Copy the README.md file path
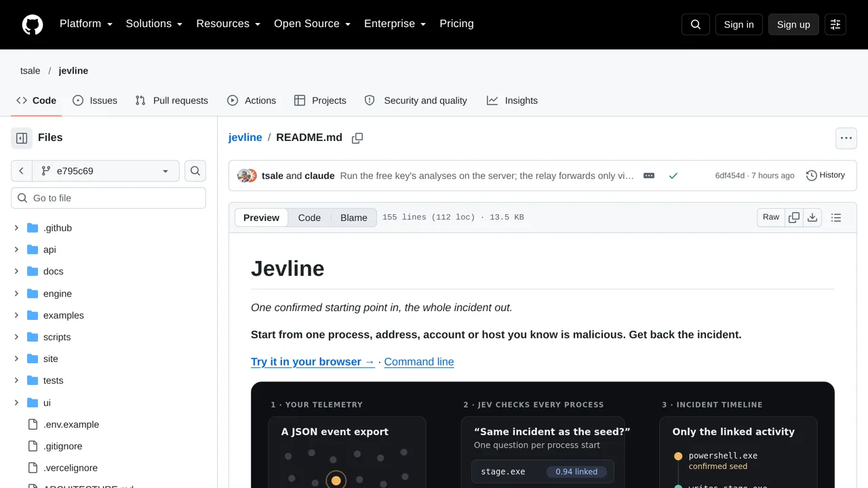The width and height of the screenshot is (868, 488). click(357, 138)
